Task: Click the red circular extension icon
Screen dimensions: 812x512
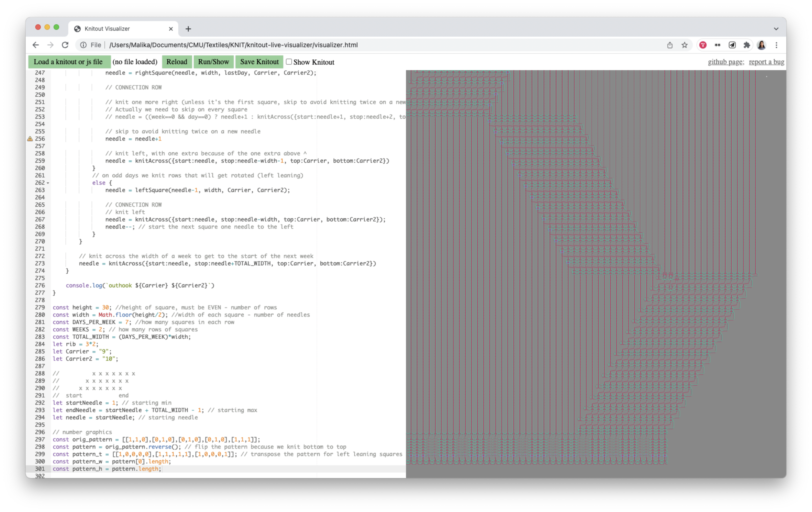Action: 703,45
